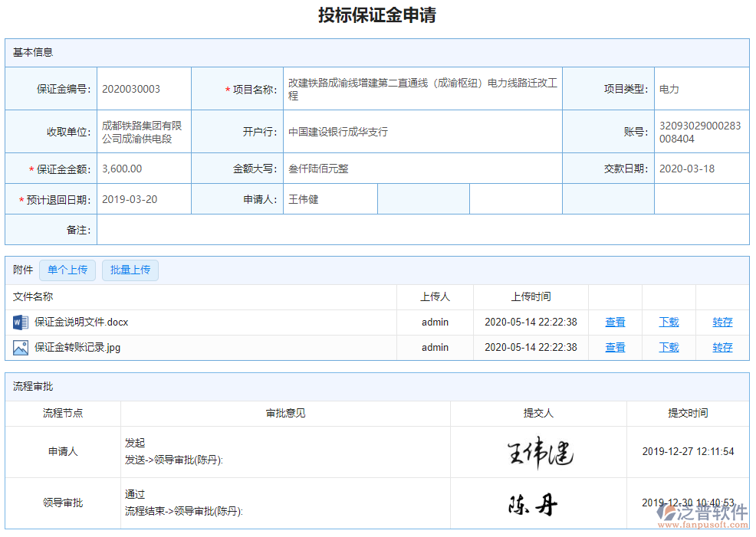
Task: Collapse the 基本信息 panel header
Action: pyautogui.click(x=33, y=52)
